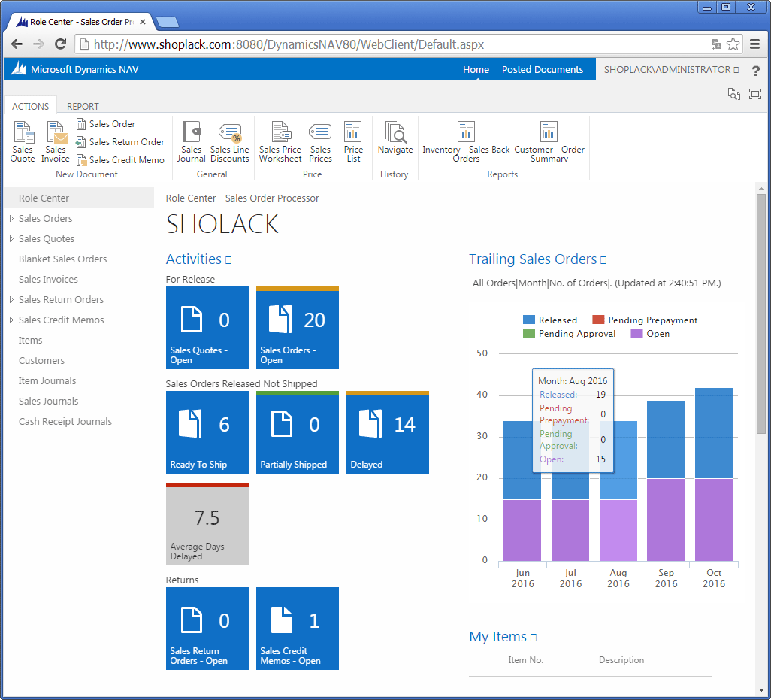The width and height of the screenshot is (771, 700).
Task: Click the Released legend color swatch
Action: point(529,320)
